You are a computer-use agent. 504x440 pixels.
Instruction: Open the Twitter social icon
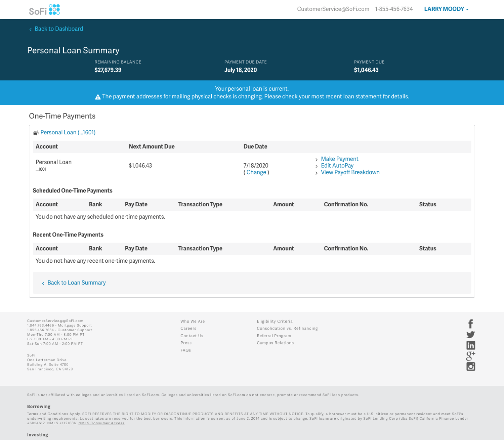[x=470, y=335]
